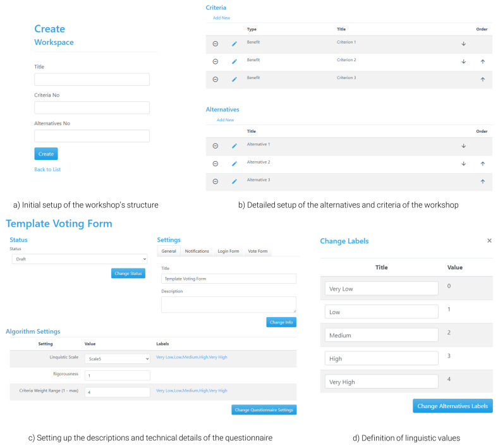Close the Change Labels dialog

(489, 241)
